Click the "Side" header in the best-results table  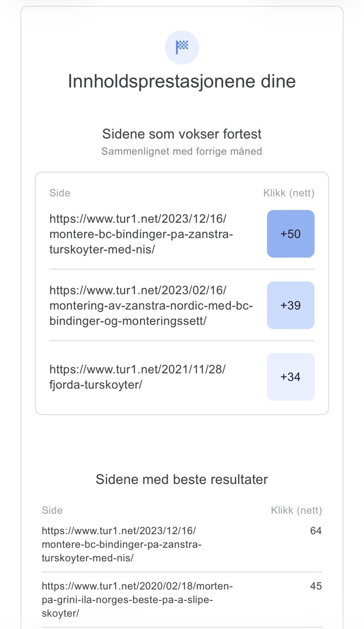(x=52, y=511)
